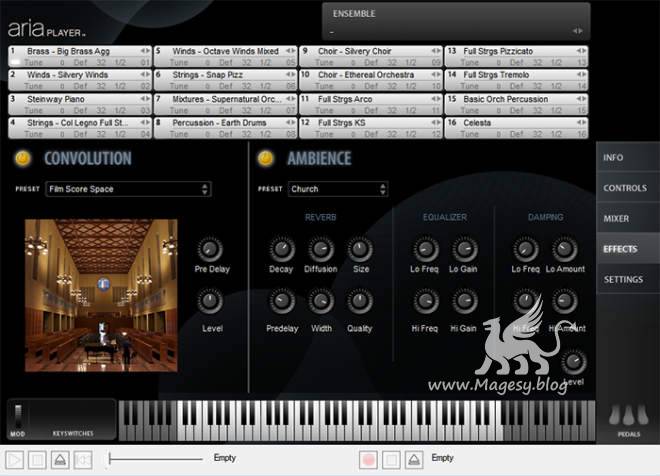Click the recorder eject/save button

414,460
